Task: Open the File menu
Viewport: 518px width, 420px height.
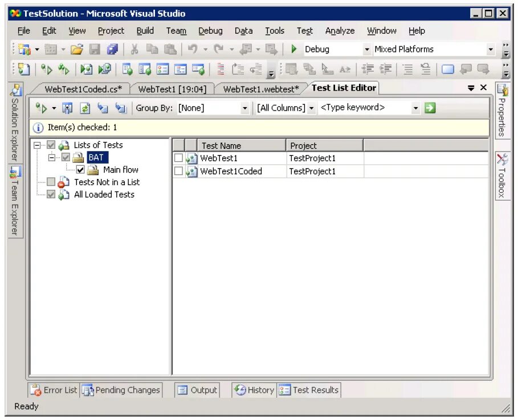Action: (x=24, y=31)
